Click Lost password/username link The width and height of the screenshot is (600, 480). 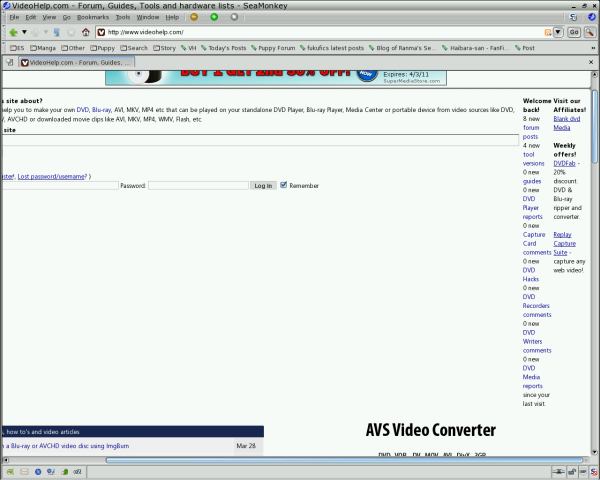[x=52, y=176]
